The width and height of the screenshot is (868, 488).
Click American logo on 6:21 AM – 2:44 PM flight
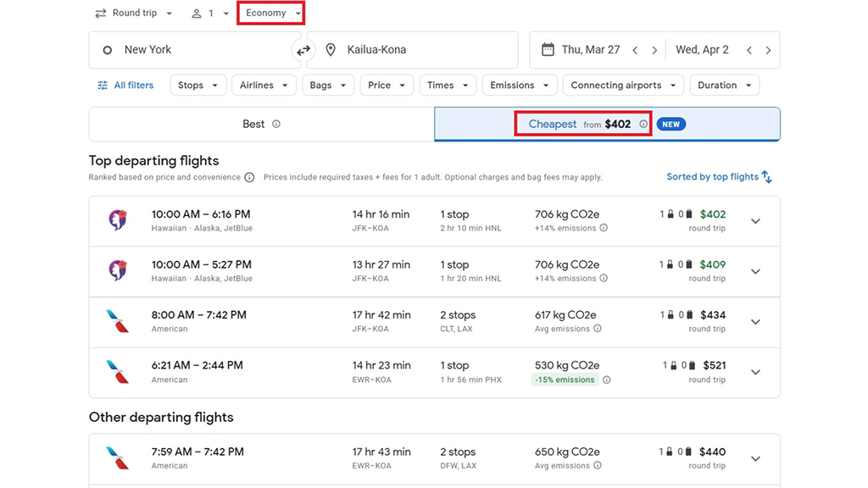[118, 371]
